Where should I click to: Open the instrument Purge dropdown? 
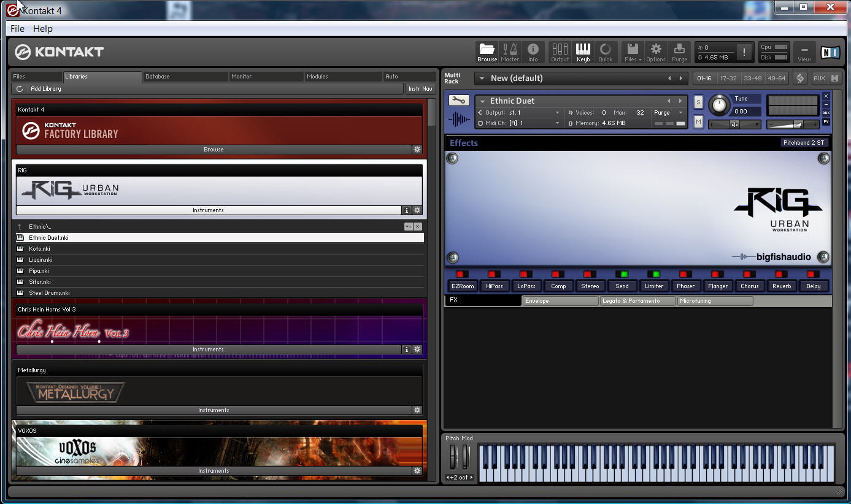coord(680,113)
